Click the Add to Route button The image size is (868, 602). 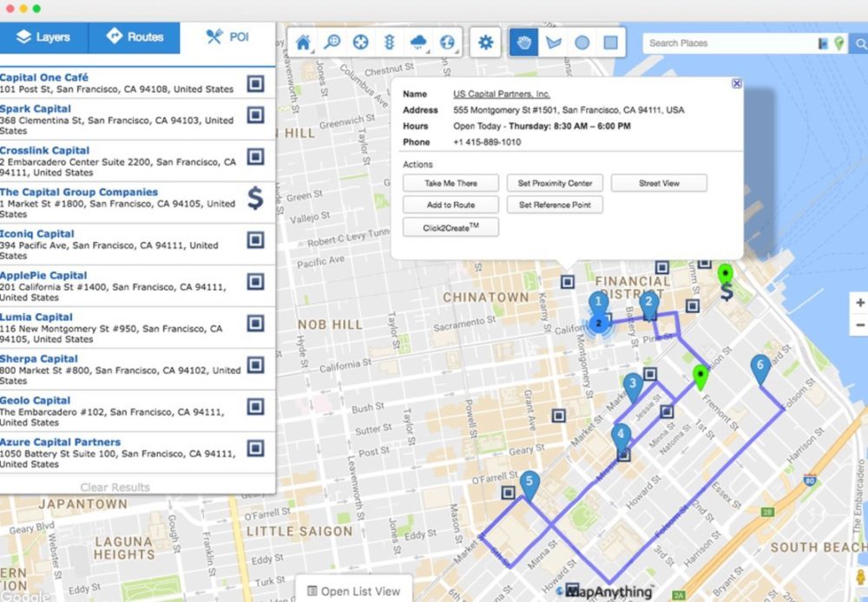point(450,205)
